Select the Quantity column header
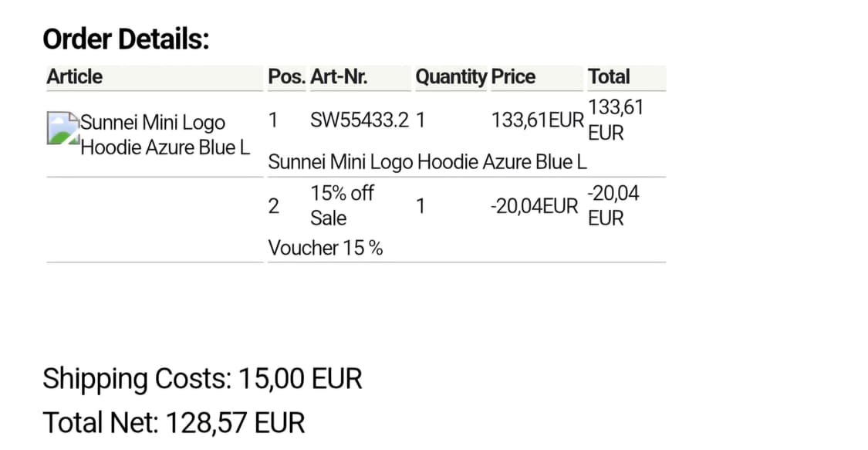868x450 pixels. pos(451,77)
